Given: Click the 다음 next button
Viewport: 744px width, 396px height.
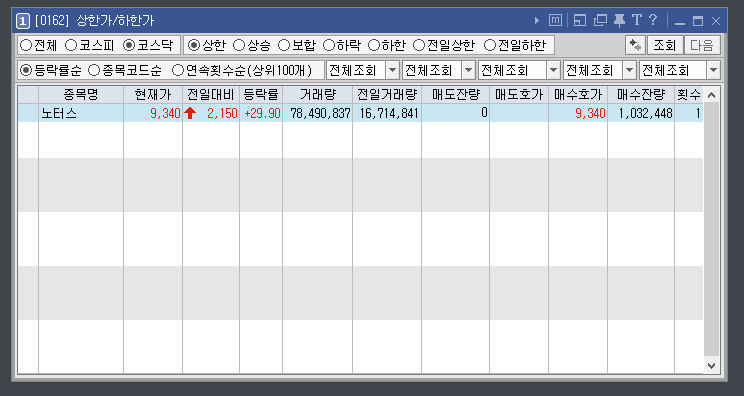Looking at the screenshot, I should pos(702,46).
